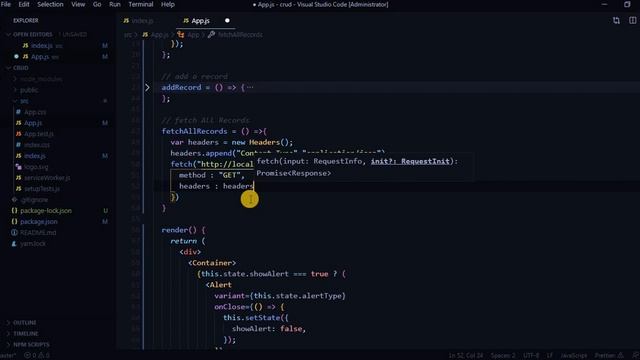Click the Prettier status bar item
640x360 pixels.
click(609, 356)
